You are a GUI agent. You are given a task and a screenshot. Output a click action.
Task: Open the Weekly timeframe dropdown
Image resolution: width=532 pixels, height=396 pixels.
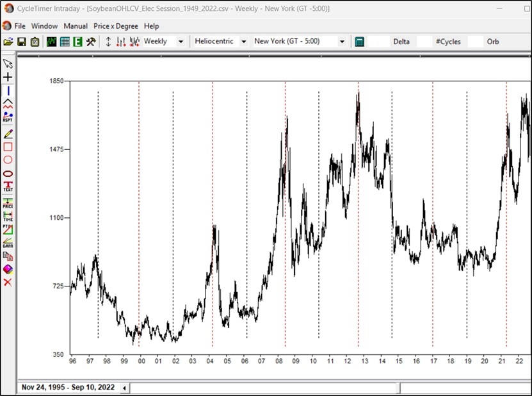[181, 41]
